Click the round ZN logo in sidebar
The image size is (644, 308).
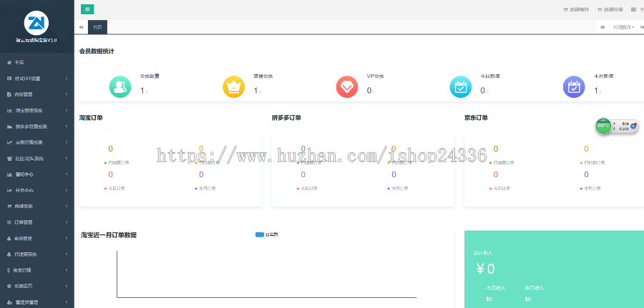(36, 23)
